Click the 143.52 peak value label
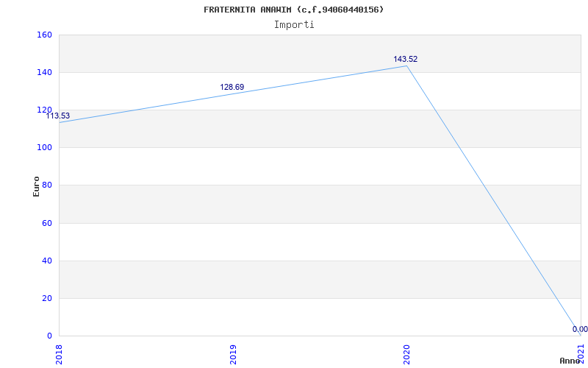 (x=405, y=59)
